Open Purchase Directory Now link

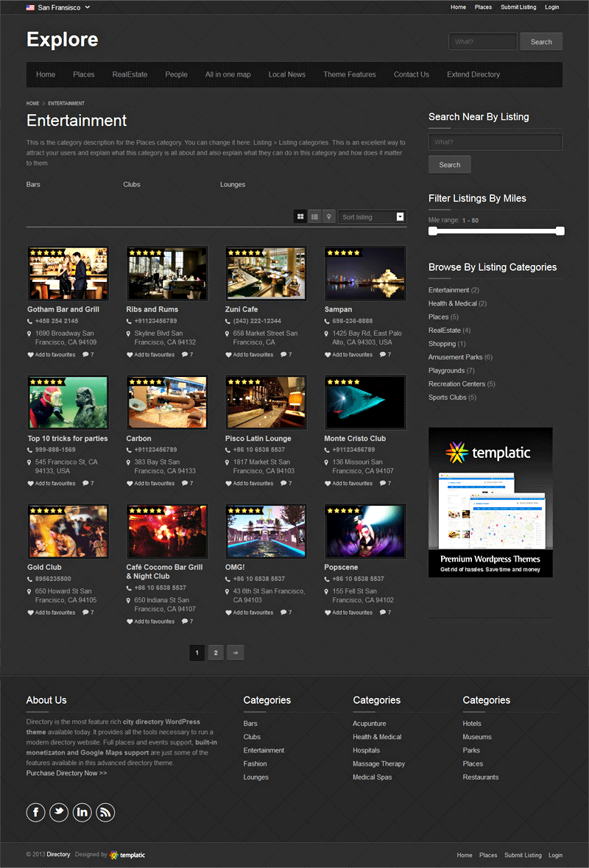tap(66, 773)
